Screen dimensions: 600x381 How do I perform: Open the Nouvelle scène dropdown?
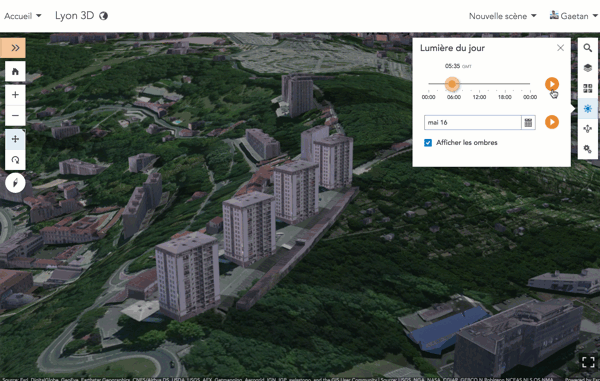click(x=502, y=16)
